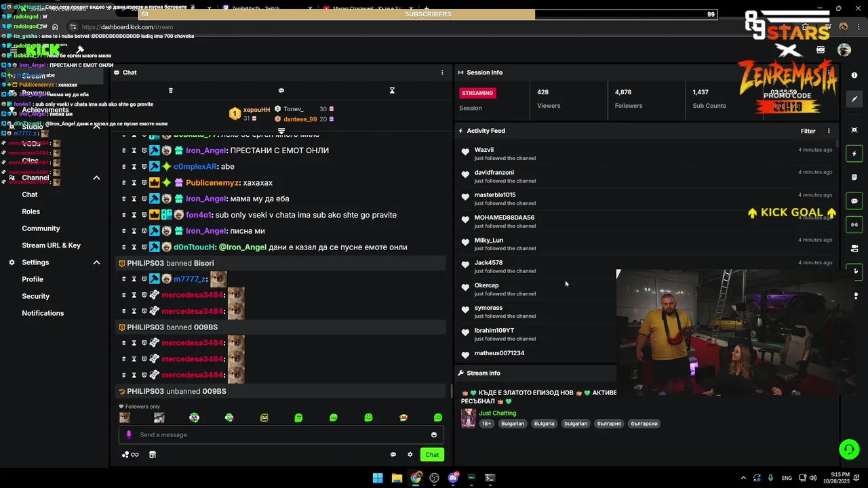The height and width of the screenshot is (488, 868).
Task: Open Community in the sidebar
Action: coord(41,228)
